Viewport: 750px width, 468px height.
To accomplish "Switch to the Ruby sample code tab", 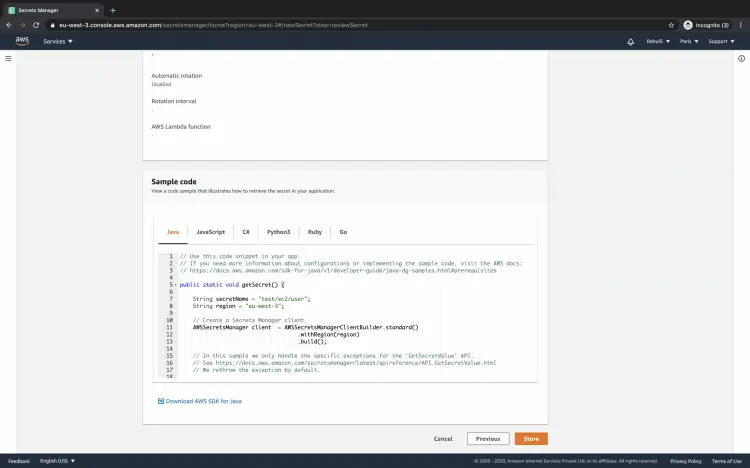I will [315, 232].
